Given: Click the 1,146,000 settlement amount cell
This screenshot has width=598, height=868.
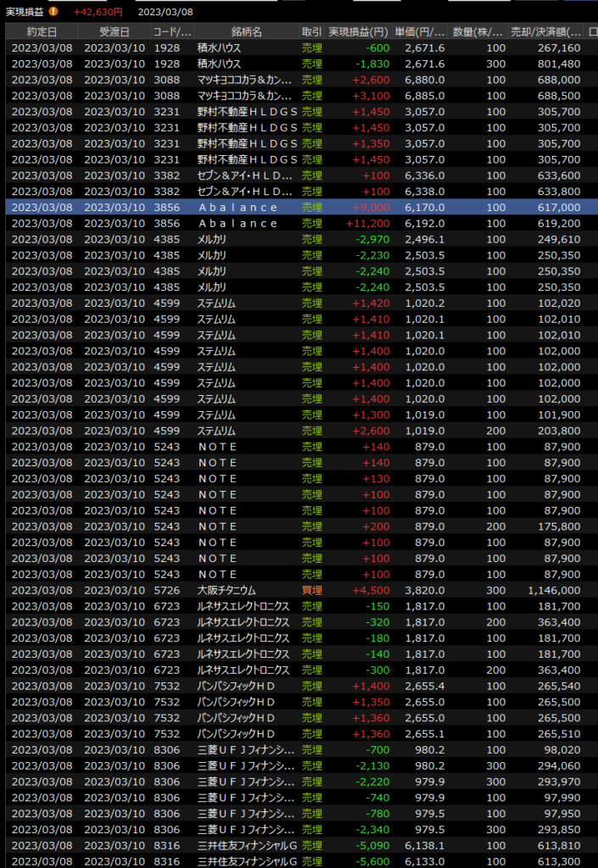Looking at the screenshot, I should (x=551, y=591).
